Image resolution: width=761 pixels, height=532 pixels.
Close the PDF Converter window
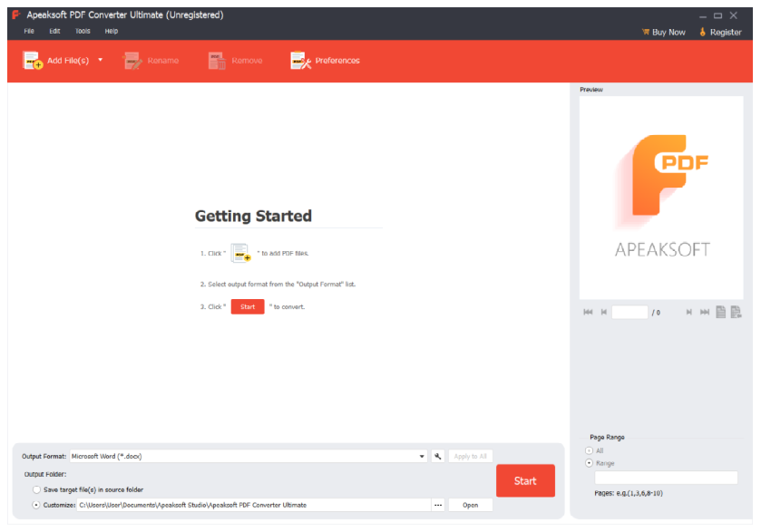coord(734,16)
